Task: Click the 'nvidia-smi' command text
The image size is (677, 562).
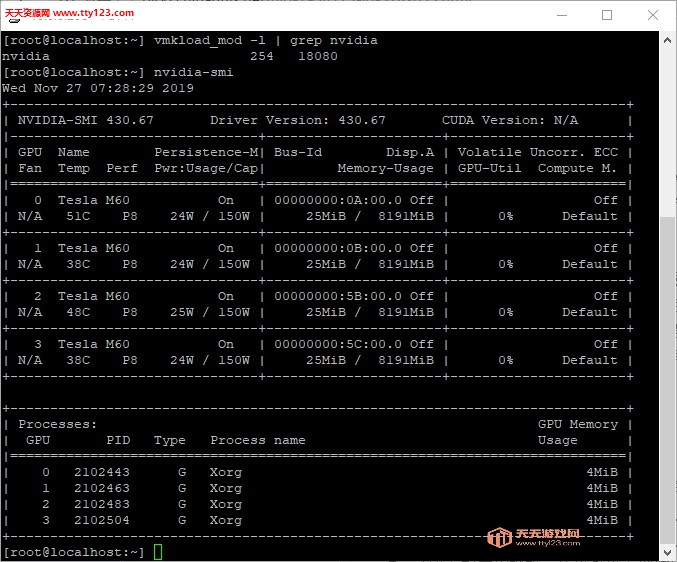Action: (x=193, y=72)
